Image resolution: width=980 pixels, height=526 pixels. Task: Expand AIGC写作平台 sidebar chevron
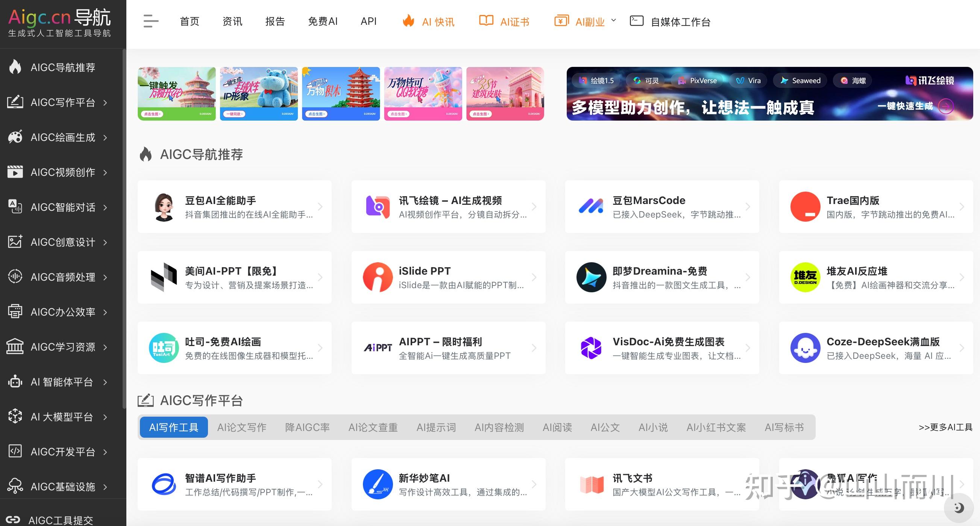click(x=105, y=102)
